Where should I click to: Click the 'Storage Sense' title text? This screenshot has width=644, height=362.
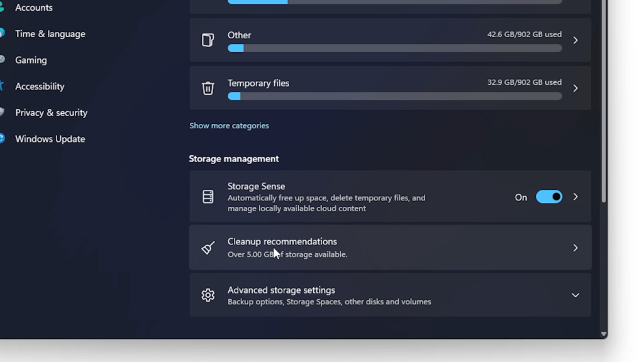coord(257,186)
